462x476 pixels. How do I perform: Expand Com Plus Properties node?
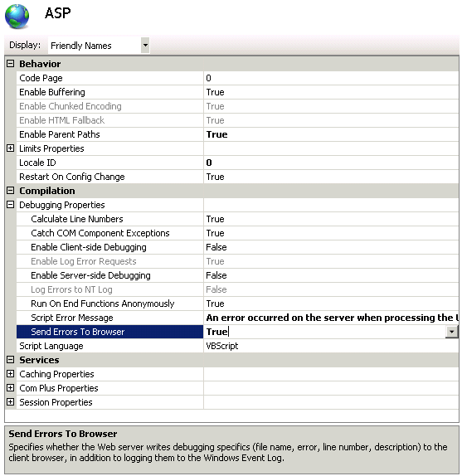tap(10, 388)
